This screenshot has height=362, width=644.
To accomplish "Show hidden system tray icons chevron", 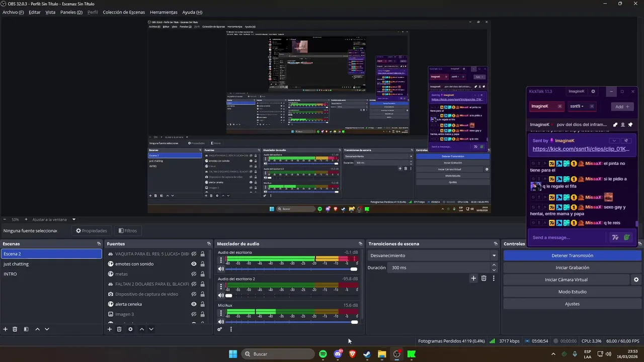I will (x=553, y=354).
